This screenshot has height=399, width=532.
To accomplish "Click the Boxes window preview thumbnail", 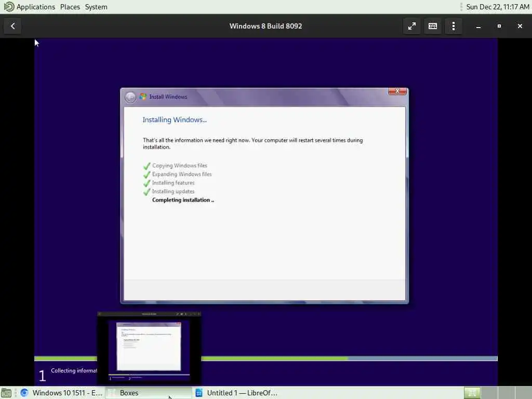I will [149, 348].
